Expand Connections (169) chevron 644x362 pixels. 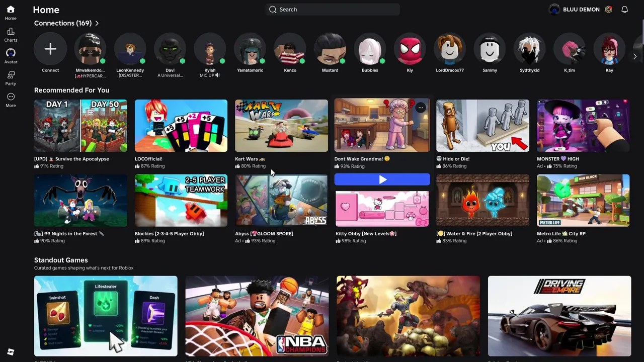coord(97,23)
